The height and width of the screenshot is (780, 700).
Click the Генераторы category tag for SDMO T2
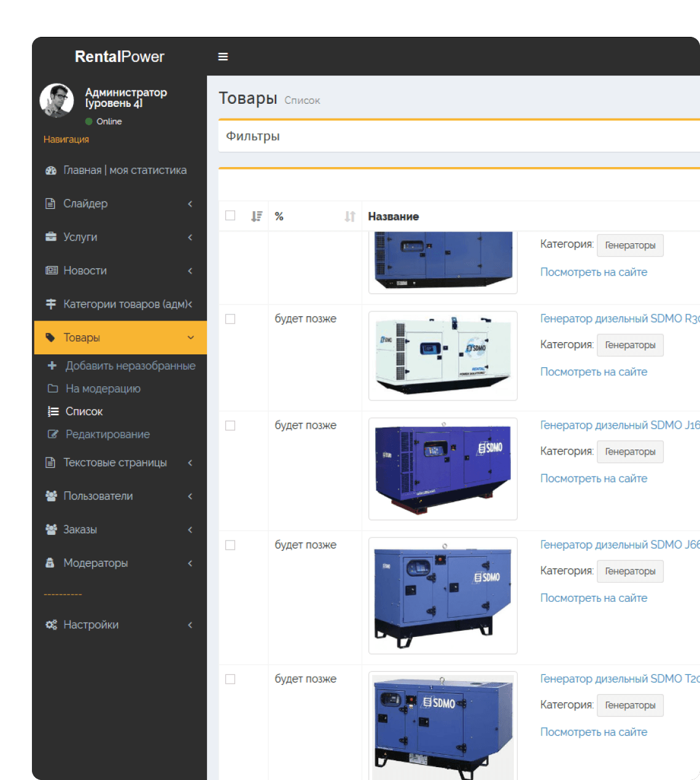click(630, 705)
